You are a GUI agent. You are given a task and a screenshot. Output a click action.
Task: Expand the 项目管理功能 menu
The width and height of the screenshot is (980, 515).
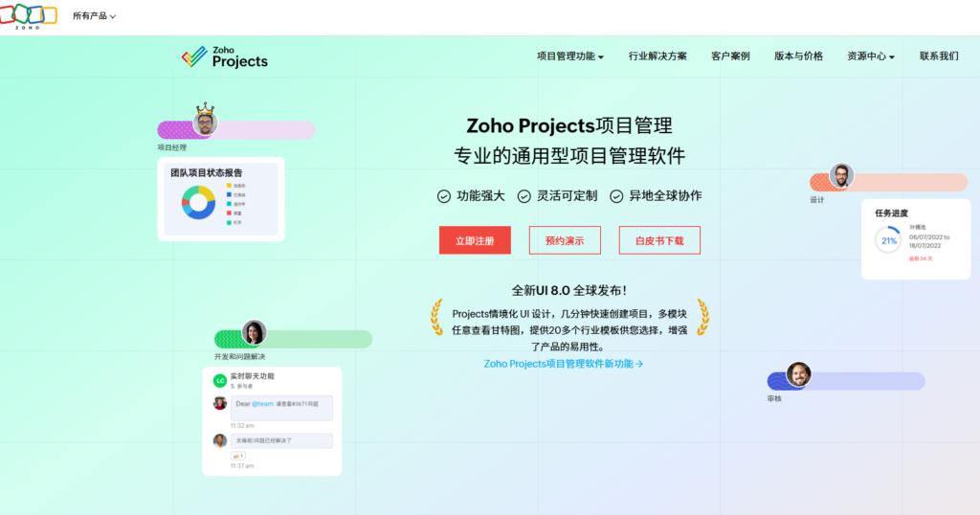[570, 56]
